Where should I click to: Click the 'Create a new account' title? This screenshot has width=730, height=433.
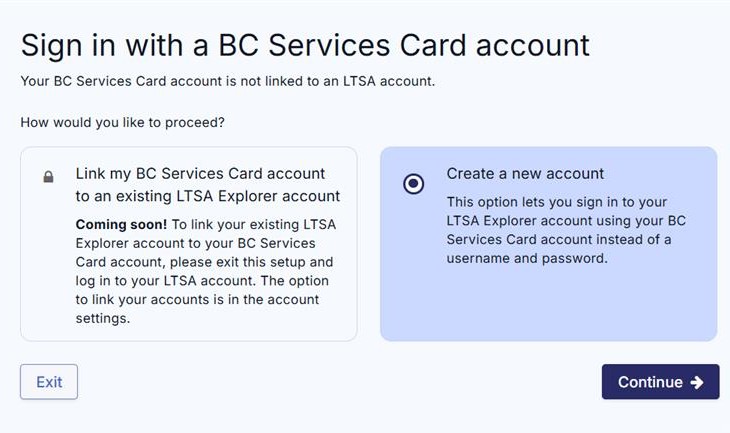(525, 173)
